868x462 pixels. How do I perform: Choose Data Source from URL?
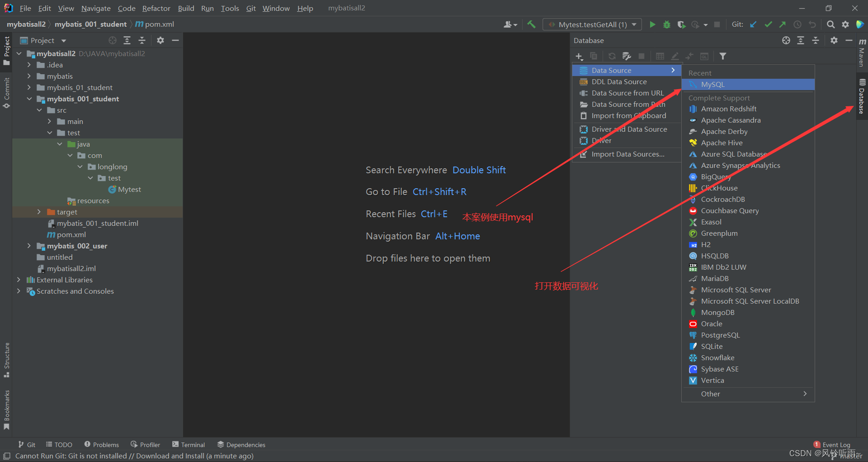tap(627, 93)
